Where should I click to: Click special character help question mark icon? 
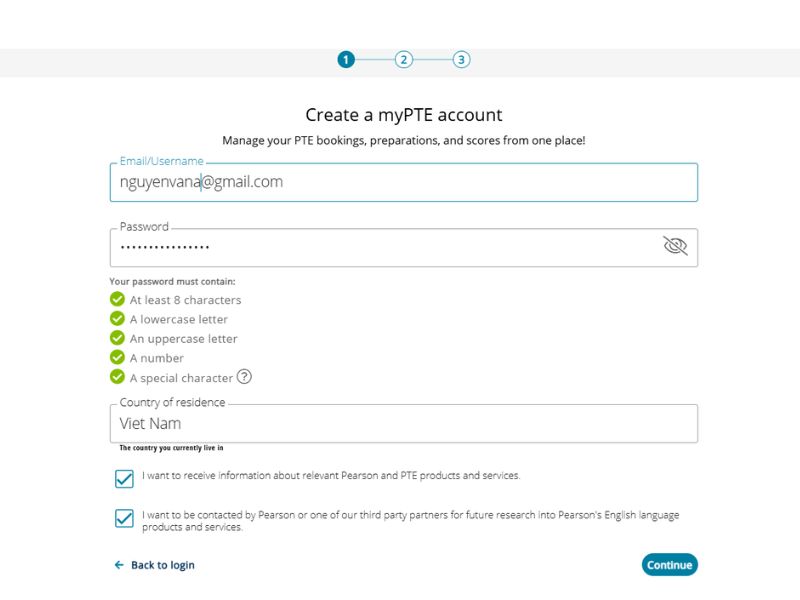pyautogui.click(x=244, y=377)
